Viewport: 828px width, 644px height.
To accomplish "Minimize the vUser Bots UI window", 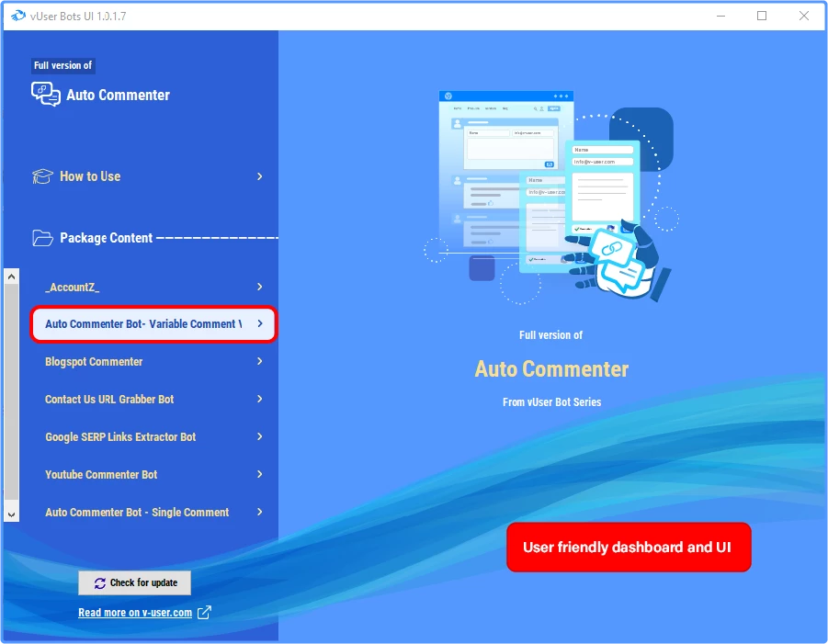I will [x=720, y=16].
